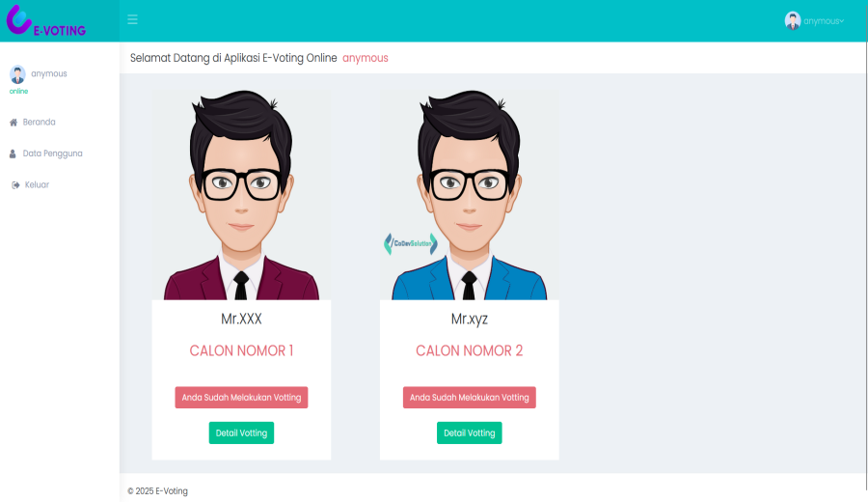Click the CALON NOMOR 1 heading

(x=241, y=350)
